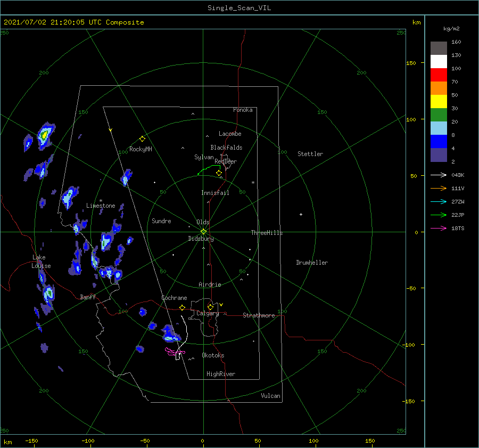The width and height of the screenshot is (479, 448).
Task: Click the yellow diamond marker near Cochrane
Action: coord(183,307)
